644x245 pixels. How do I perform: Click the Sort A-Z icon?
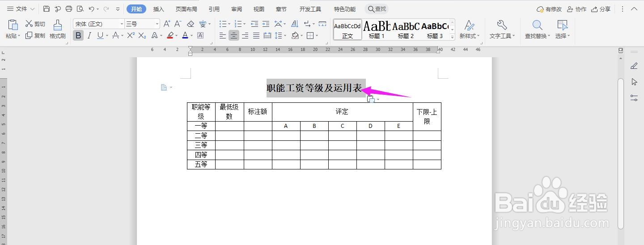tap(294, 24)
